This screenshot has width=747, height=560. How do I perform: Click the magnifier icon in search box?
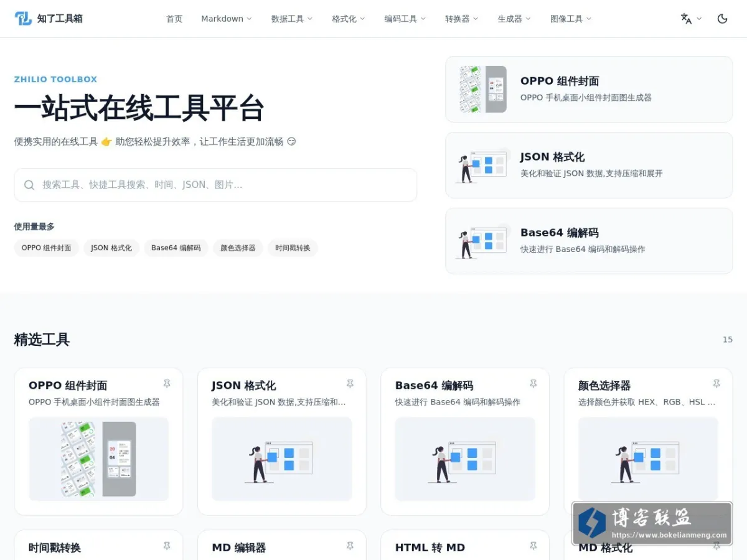29,185
